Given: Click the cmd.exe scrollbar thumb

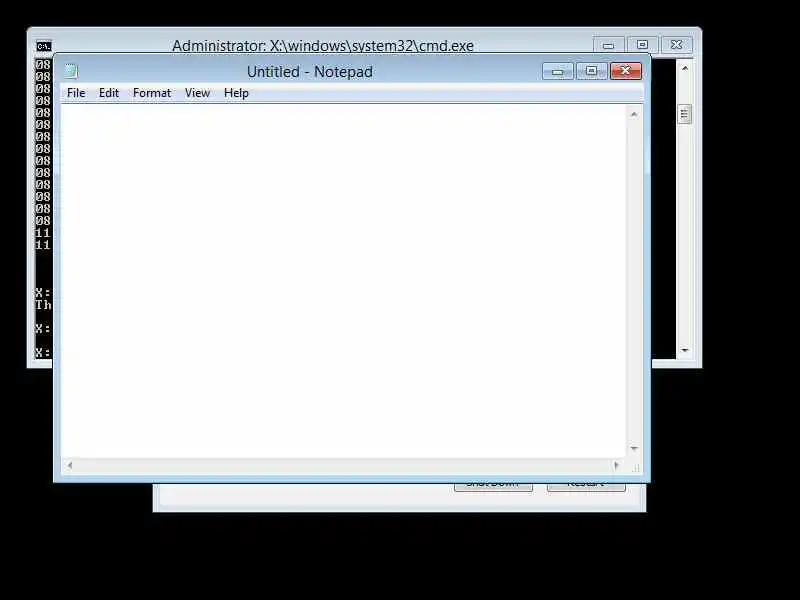Looking at the screenshot, I should point(685,114).
